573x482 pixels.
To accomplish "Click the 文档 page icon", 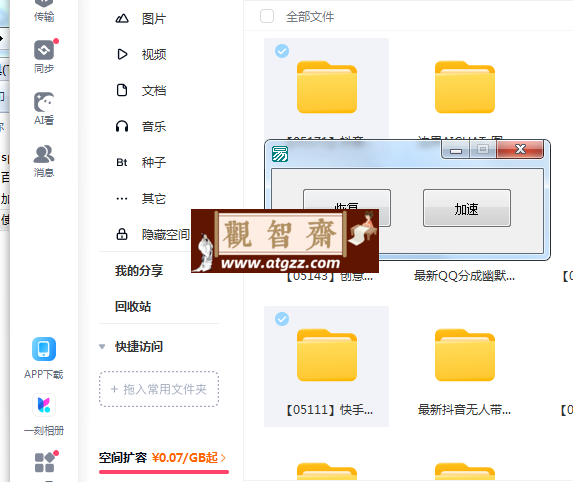I will tap(122, 90).
